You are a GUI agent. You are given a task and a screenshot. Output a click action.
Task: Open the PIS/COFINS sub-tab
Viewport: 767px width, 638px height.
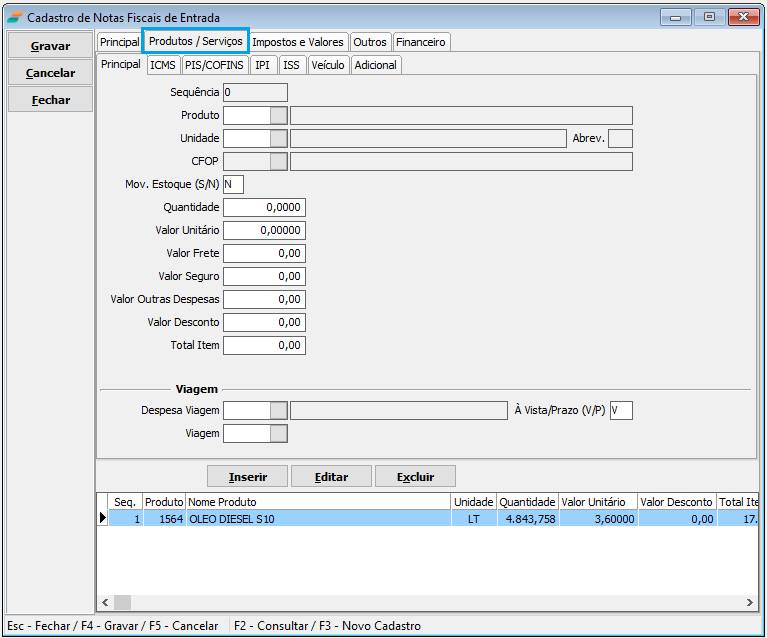click(214, 65)
